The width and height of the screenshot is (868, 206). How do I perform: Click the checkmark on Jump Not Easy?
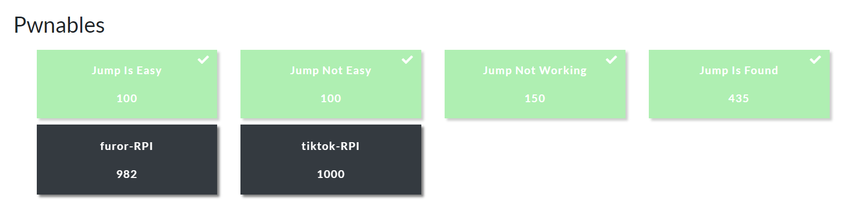click(407, 60)
